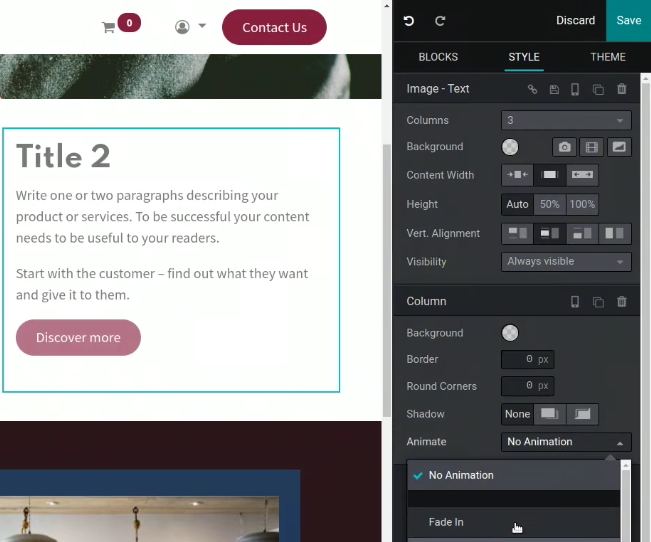
Task: Toggle mobile visibility for the Column
Action: (x=575, y=302)
